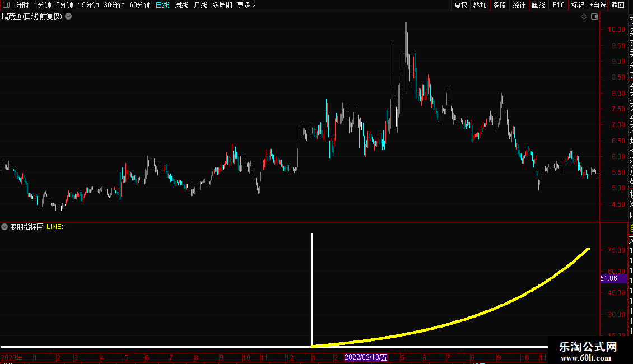Toggle the side panel icon at top-left

(6, 5)
